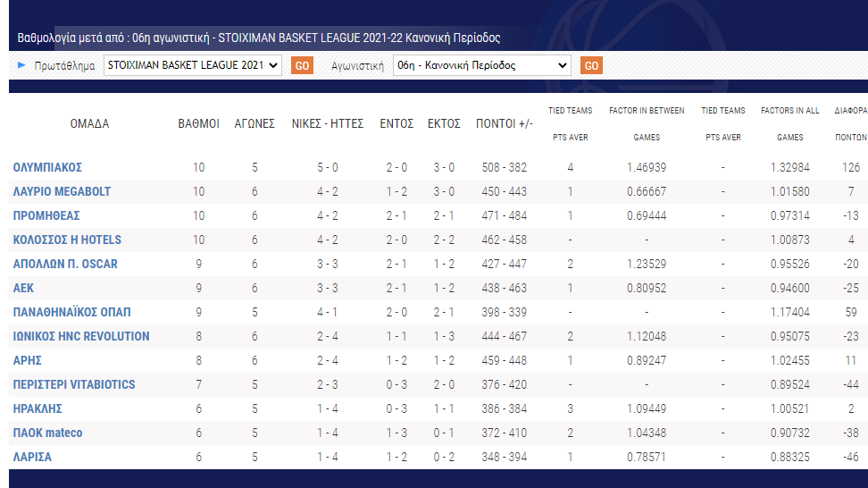
Task: Click factor value 1.17404
Action: pyautogui.click(x=790, y=312)
